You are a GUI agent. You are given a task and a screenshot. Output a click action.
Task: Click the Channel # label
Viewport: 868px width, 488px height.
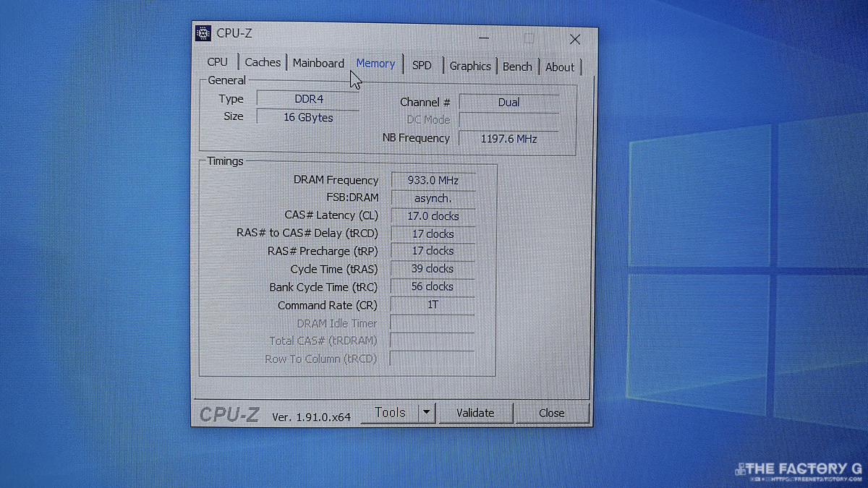pos(425,103)
